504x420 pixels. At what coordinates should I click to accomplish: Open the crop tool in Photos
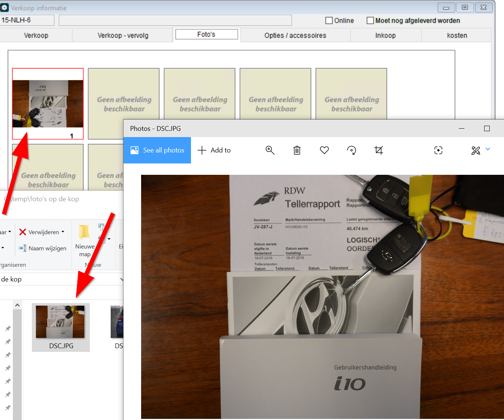click(x=379, y=150)
